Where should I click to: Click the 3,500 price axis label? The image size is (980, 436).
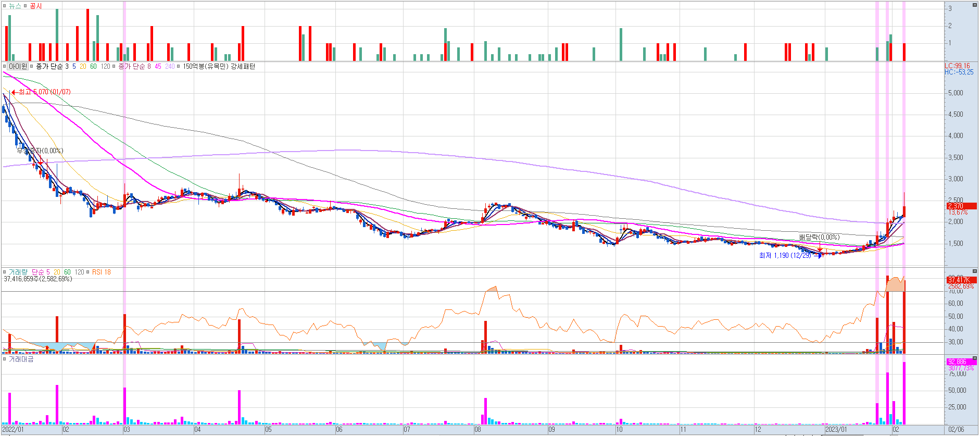[x=956, y=157]
